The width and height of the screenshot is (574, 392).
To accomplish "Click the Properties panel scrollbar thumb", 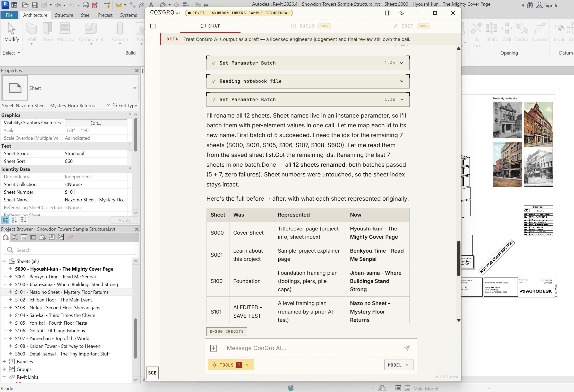I will click(x=135, y=135).
